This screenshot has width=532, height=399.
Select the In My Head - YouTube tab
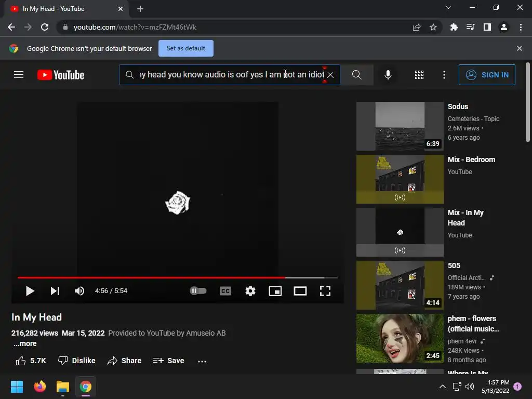[x=66, y=9]
